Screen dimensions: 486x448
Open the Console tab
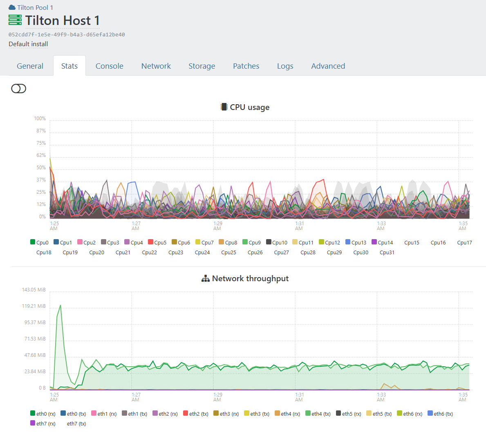coord(109,66)
